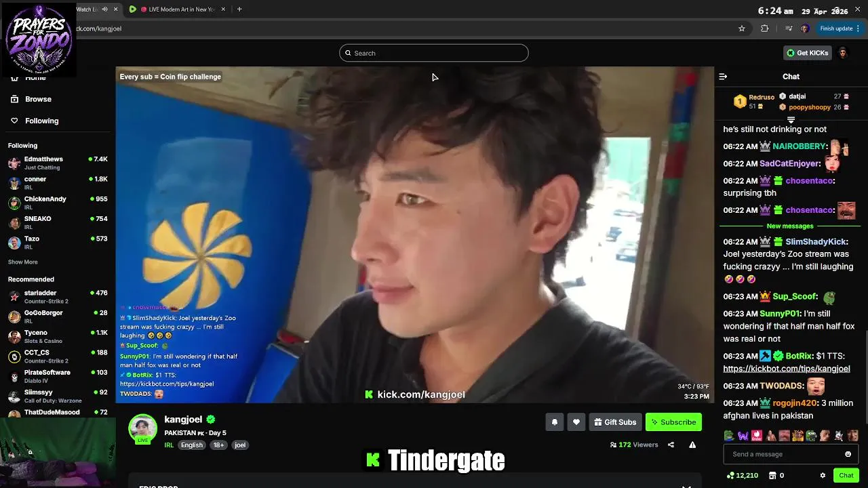This screenshot has width=868, height=488.
Task: Click the datjai leaderboard entry
Action: 814,96
